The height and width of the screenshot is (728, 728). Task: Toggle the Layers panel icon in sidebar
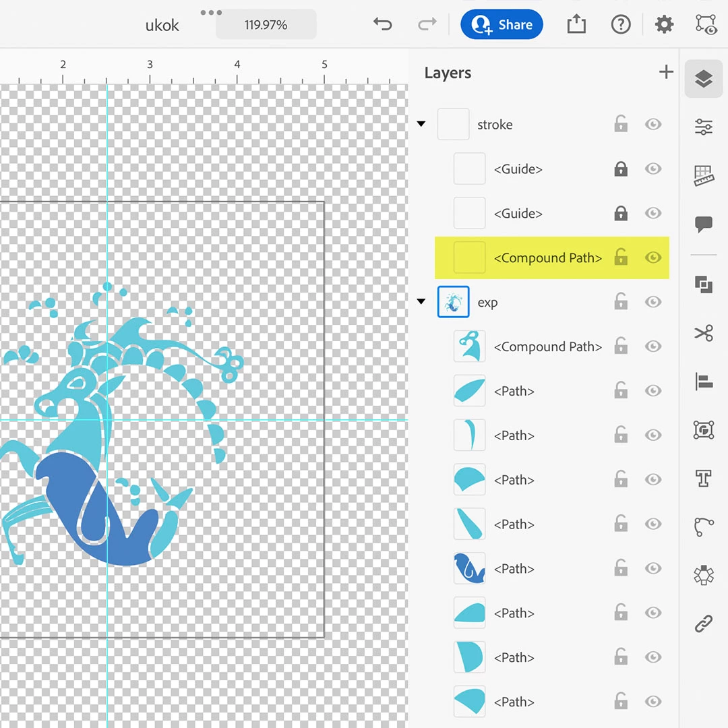703,78
